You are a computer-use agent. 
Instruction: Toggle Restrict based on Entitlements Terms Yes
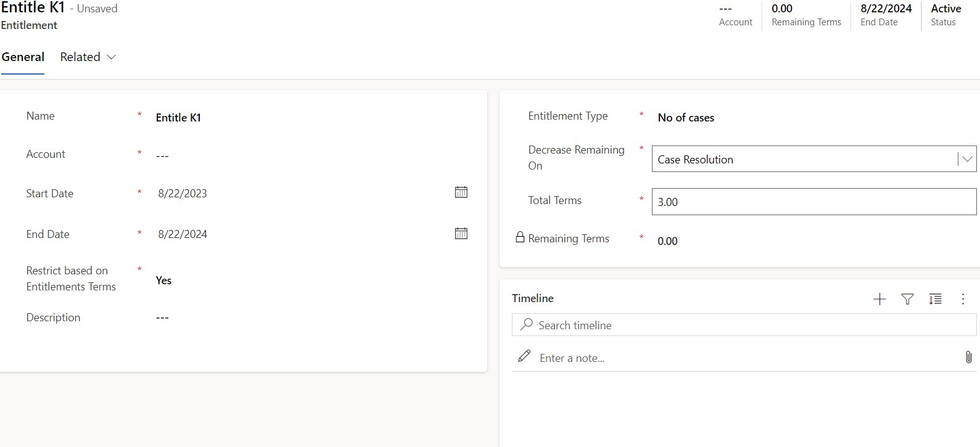click(163, 281)
